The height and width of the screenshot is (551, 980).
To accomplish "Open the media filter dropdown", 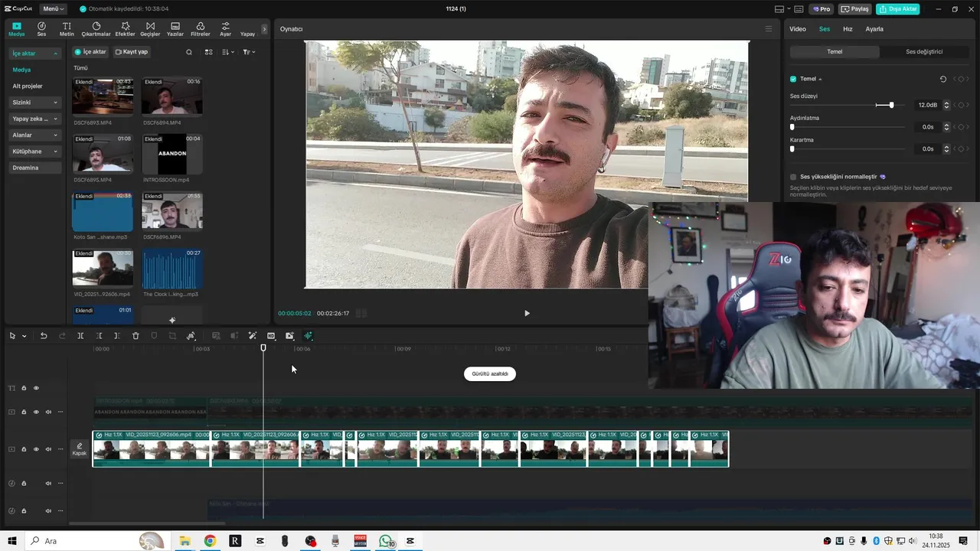I will [x=249, y=52].
